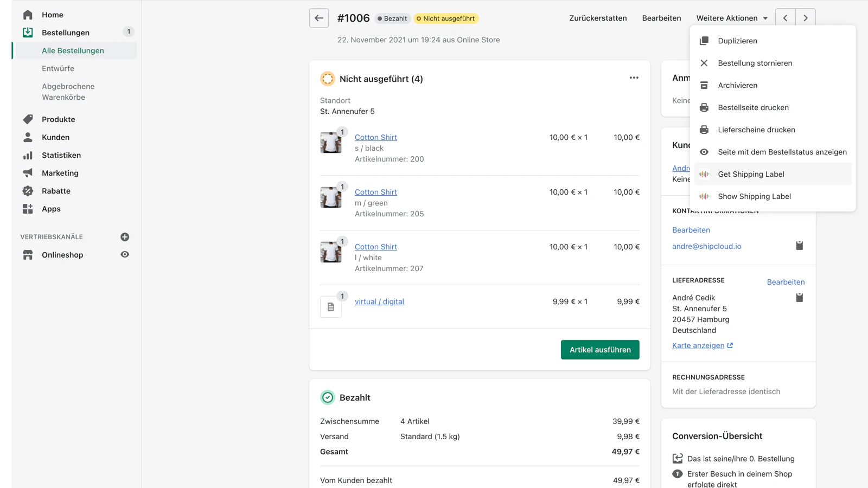Open the Karte anzeigen link
Image resolution: width=868 pixels, height=488 pixels.
[x=698, y=345]
